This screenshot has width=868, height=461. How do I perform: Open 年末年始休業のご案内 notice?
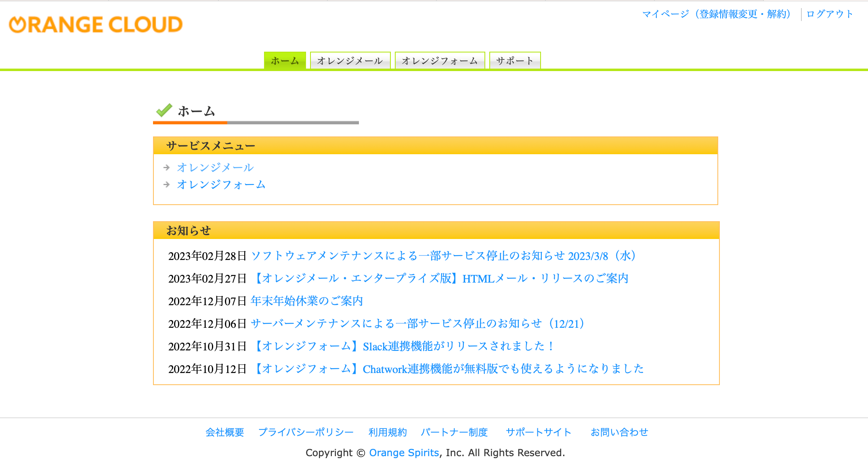point(307,301)
